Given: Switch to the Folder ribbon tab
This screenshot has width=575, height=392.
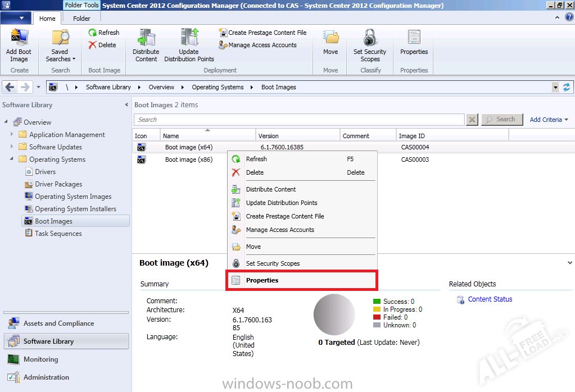Looking at the screenshot, I should click(x=82, y=19).
